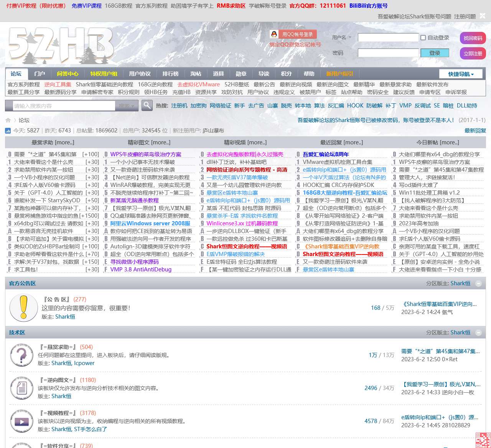Viewport: 491px width, 448px height.
Task: Collapse the 官方公告区 section
Action: (x=478, y=283)
